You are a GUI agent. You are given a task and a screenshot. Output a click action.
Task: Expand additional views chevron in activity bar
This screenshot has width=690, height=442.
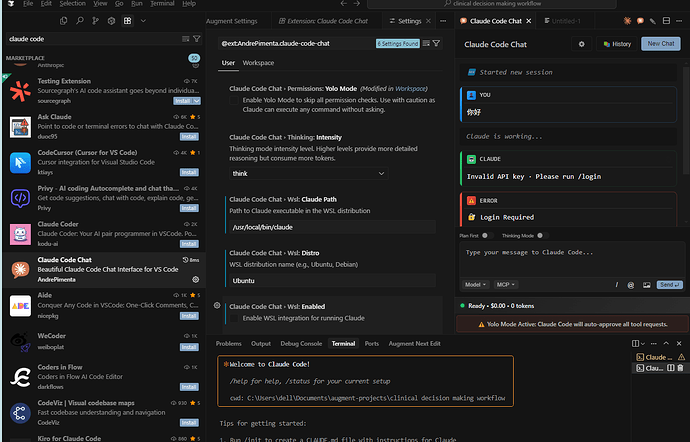[143, 21]
